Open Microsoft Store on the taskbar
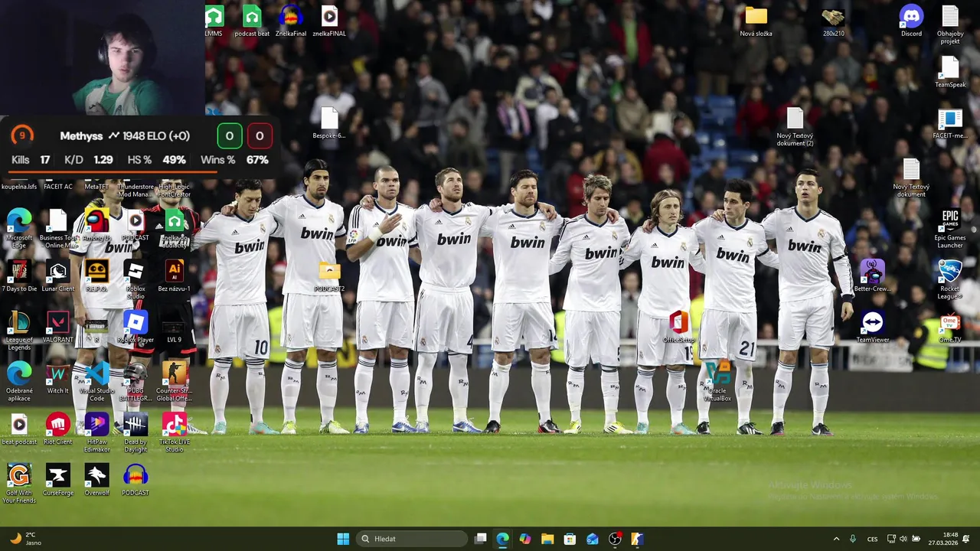 (x=570, y=539)
